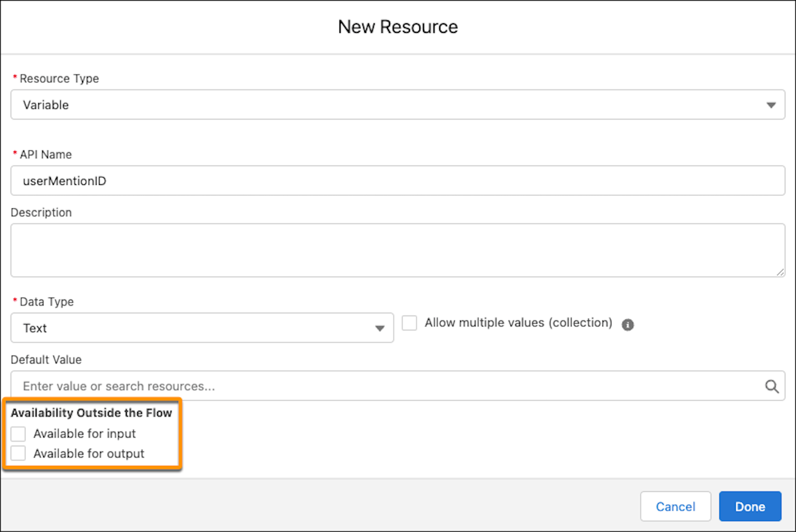Click the search icon in Default Value field
This screenshot has height=532, width=796.
tap(772, 386)
